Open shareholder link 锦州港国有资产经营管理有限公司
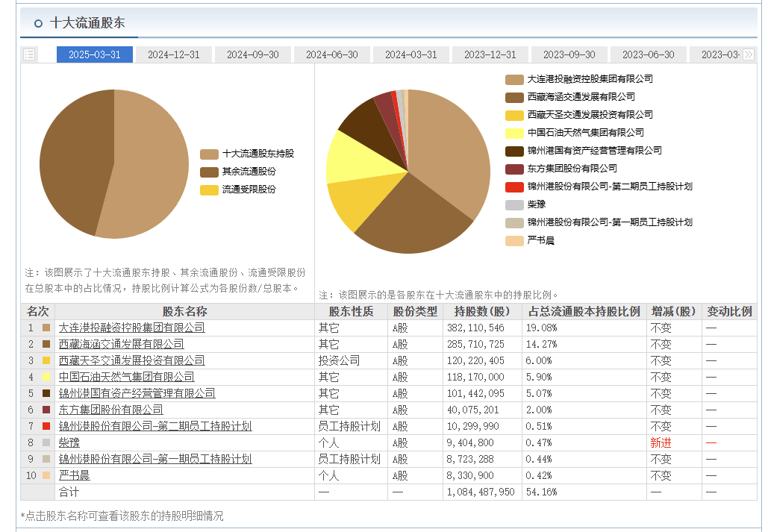Screen dimensions: 768x532 pos(137,393)
